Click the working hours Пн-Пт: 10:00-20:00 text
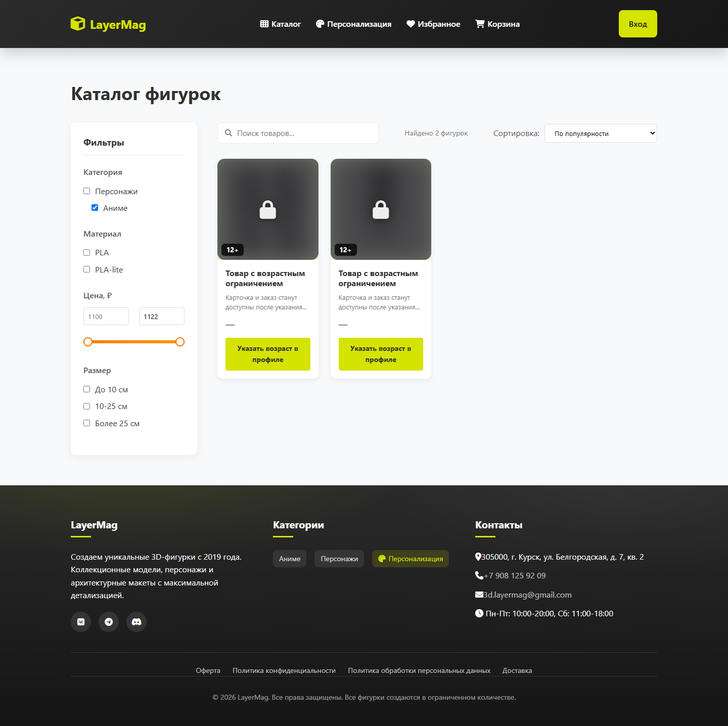Viewport: 728px width, 726px height. (x=550, y=613)
